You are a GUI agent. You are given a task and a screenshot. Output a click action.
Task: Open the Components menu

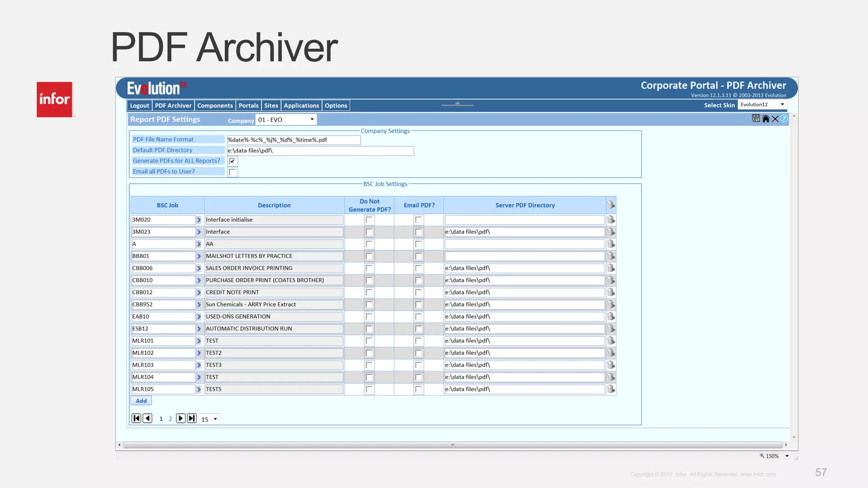tap(215, 105)
